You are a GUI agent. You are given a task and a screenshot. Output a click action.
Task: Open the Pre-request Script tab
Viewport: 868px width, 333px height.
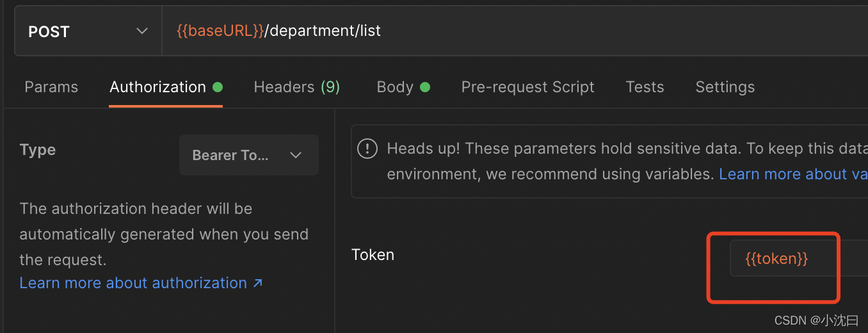tap(527, 87)
